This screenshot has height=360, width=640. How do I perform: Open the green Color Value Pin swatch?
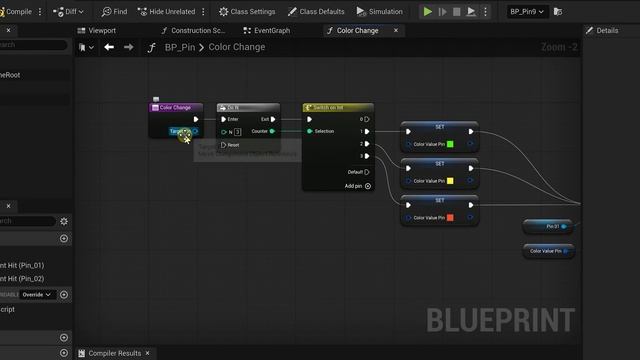pyautogui.click(x=450, y=144)
